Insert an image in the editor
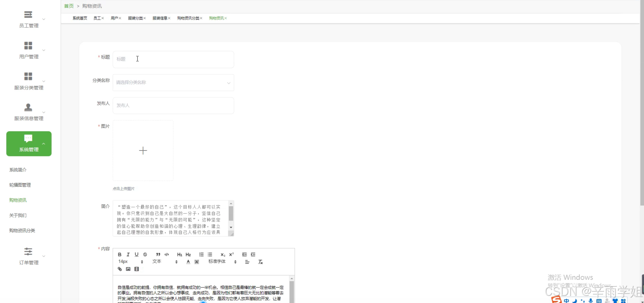This screenshot has height=303, width=644. point(128,269)
